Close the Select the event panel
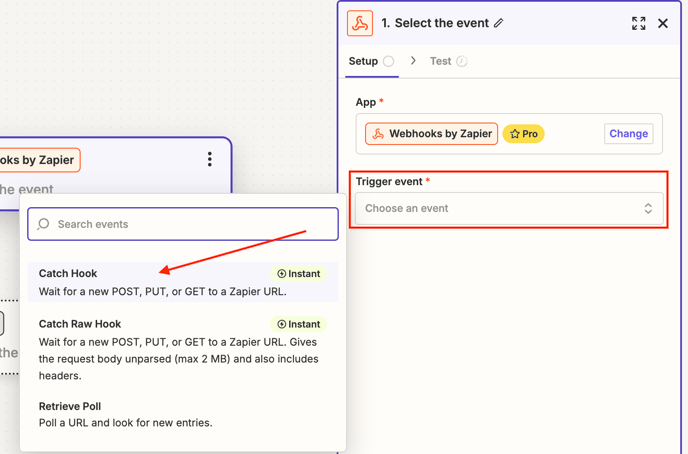The image size is (688, 454). pos(663,23)
